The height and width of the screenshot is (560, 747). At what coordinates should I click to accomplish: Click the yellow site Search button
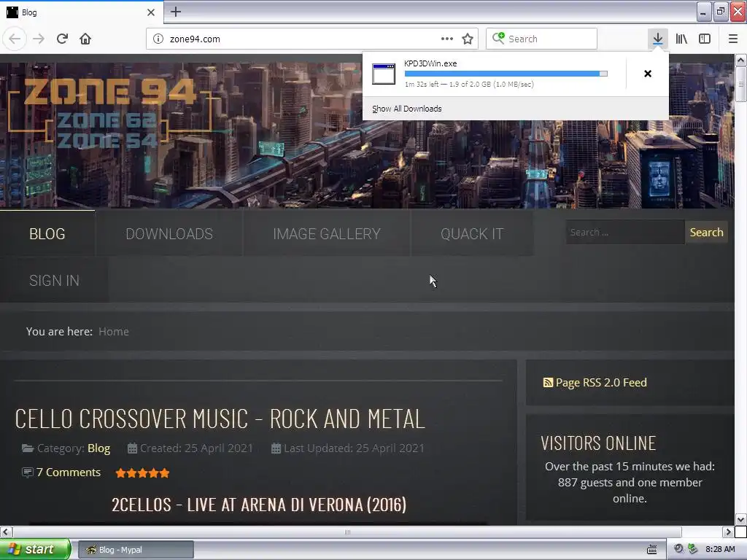point(706,233)
